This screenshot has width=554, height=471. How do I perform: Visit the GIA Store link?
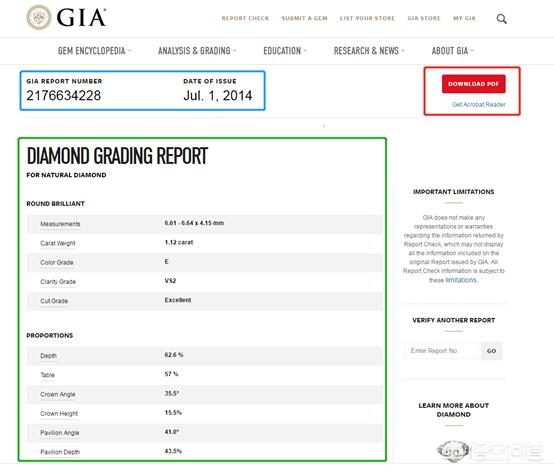pos(424,18)
